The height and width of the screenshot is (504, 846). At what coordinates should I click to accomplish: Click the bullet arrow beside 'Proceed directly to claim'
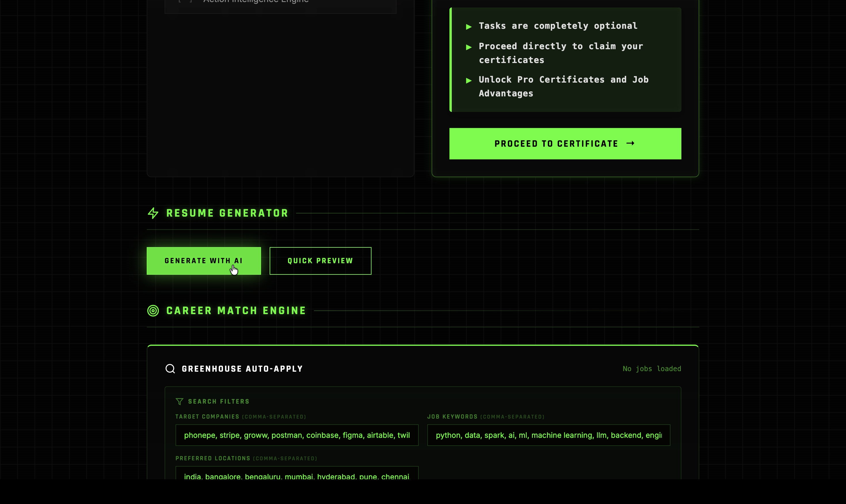click(x=469, y=47)
